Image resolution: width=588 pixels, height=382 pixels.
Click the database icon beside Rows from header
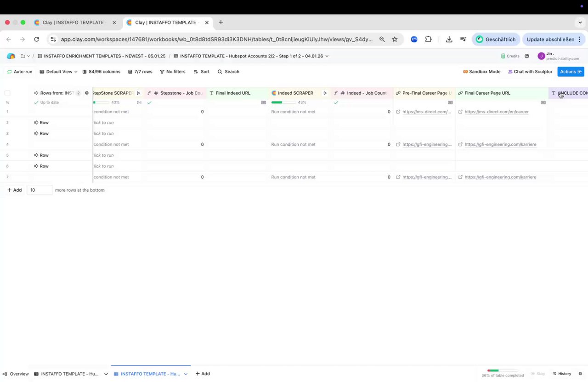[87, 93]
